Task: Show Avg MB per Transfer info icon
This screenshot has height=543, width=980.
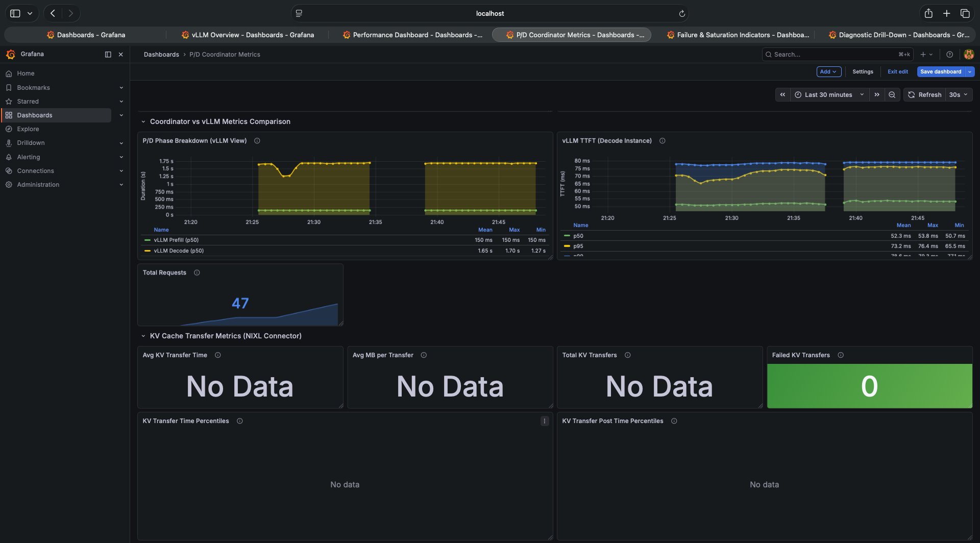Action: pos(424,355)
